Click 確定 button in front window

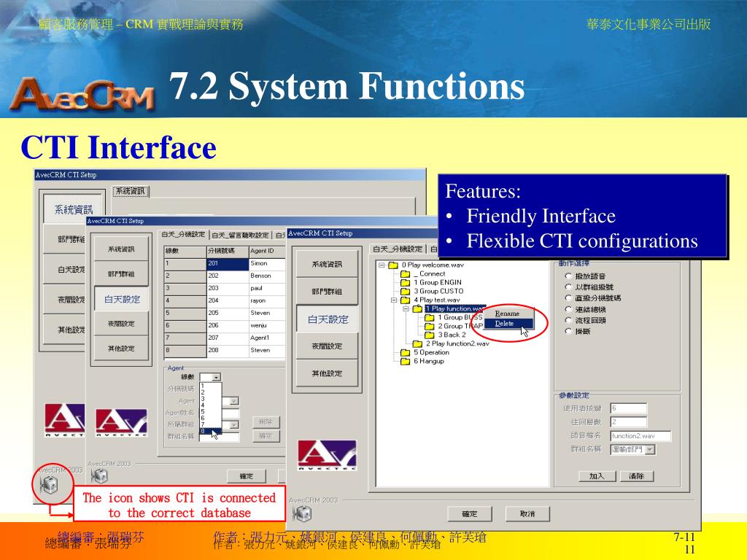[470, 514]
